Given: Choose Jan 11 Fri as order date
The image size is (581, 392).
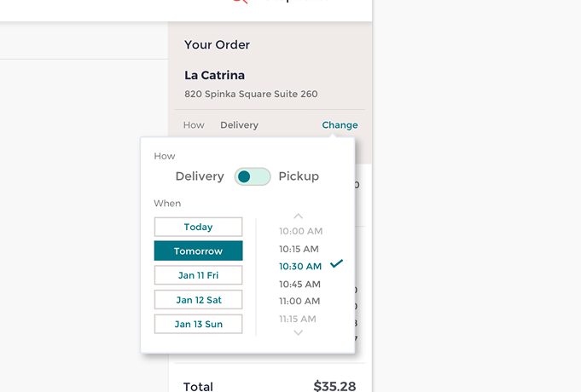Looking at the screenshot, I should coord(198,275).
